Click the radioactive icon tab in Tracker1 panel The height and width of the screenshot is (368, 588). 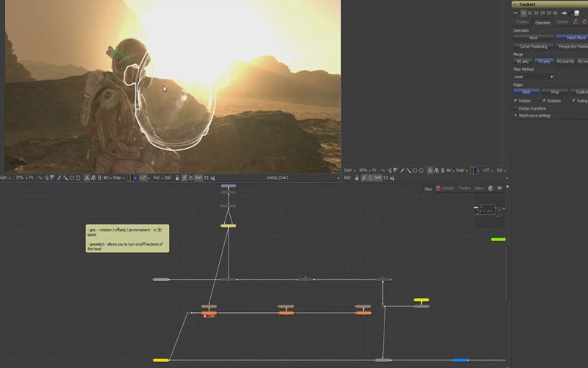tap(576, 22)
